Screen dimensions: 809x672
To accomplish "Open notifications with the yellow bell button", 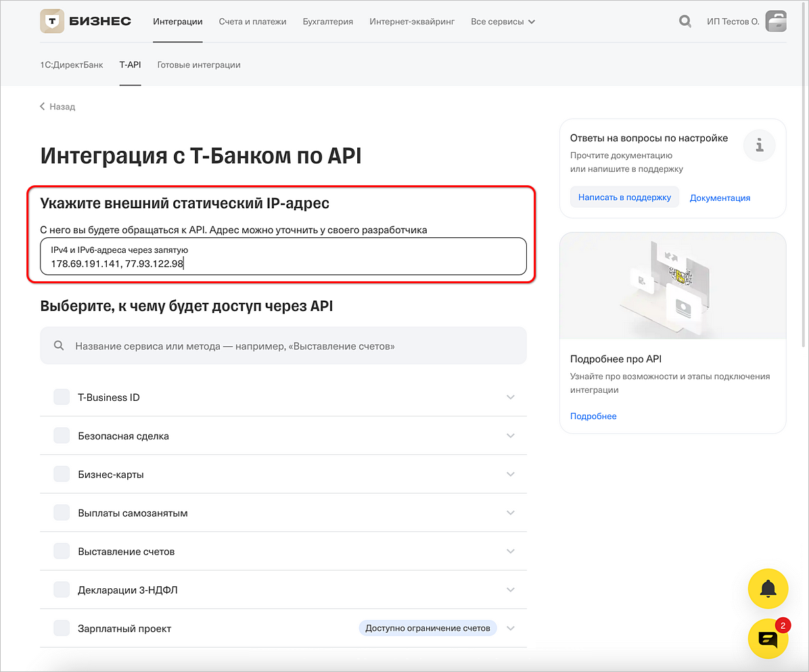I will point(768,588).
